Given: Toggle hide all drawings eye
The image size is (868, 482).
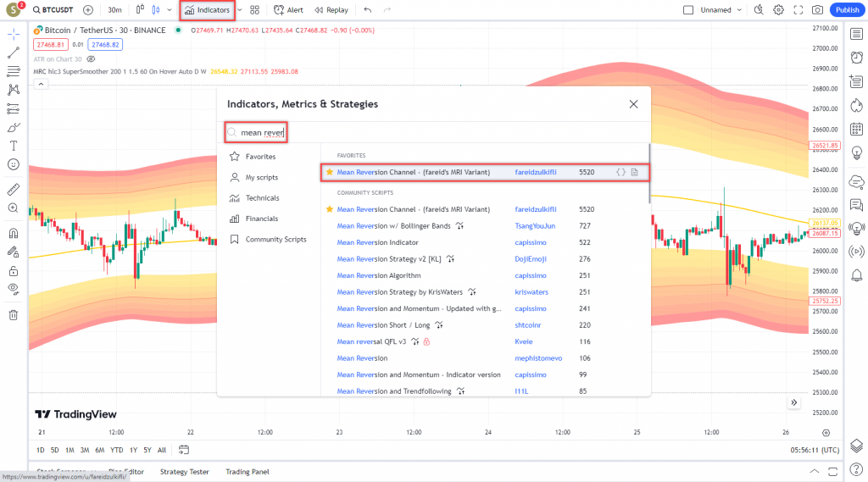Looking at the screenshot, I should (14, 289).
